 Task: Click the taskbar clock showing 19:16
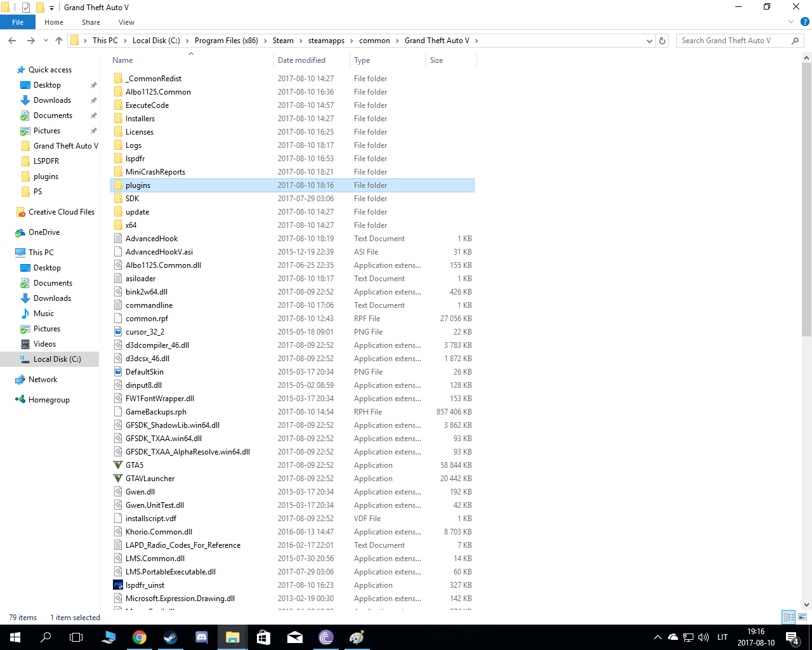click(x=756, y=637)
